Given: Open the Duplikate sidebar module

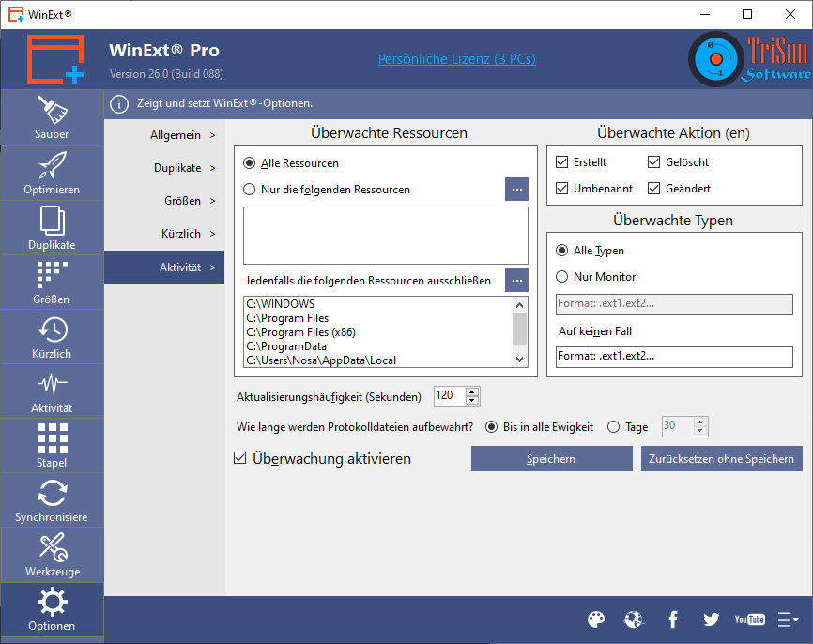Looking at the screenshot, I should 52,227.
